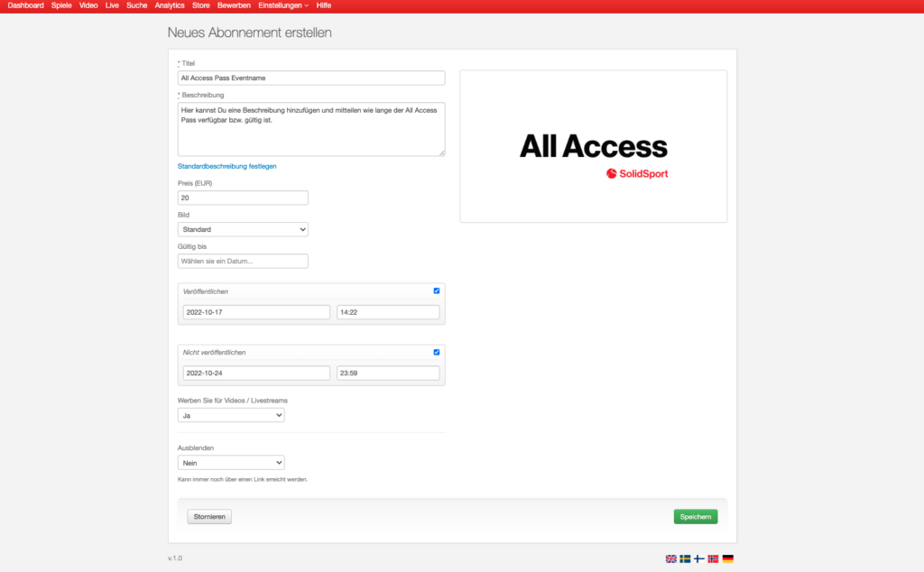
Task: Open the Dashboard menu item
Action: (26, 5)
